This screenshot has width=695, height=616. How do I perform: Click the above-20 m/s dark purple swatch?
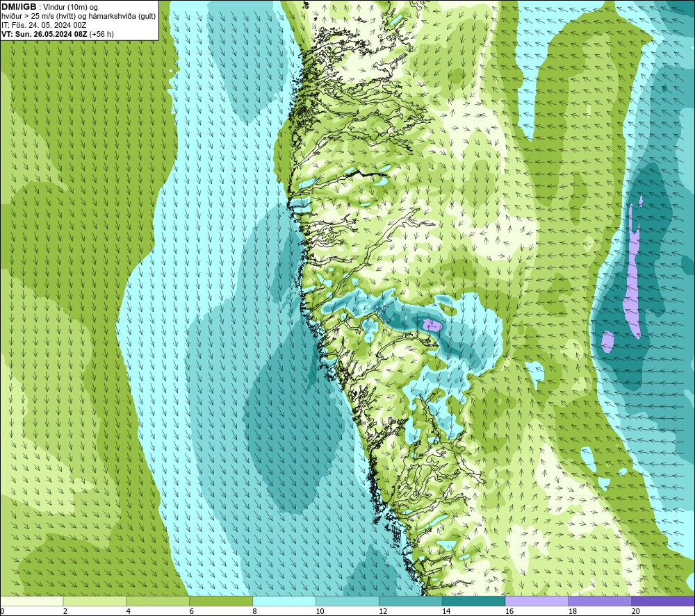[x=662, y=601]
